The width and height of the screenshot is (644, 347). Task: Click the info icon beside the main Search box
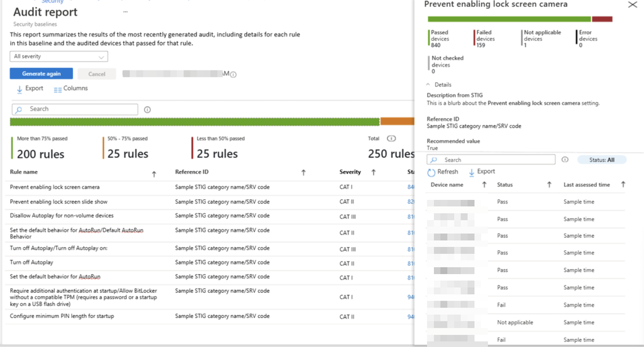pyautogui.click(x=147, y=109)
